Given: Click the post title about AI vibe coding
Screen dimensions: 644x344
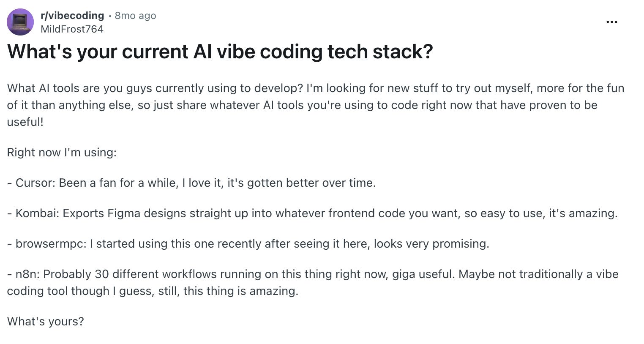Looking at the screenshot, I should 220,52.
